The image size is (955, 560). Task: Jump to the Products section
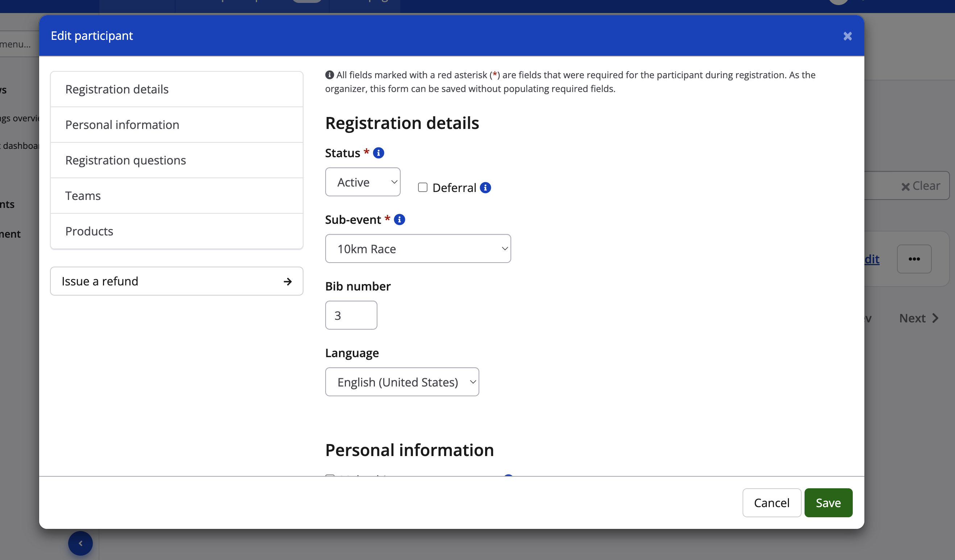tap(177, 231)
